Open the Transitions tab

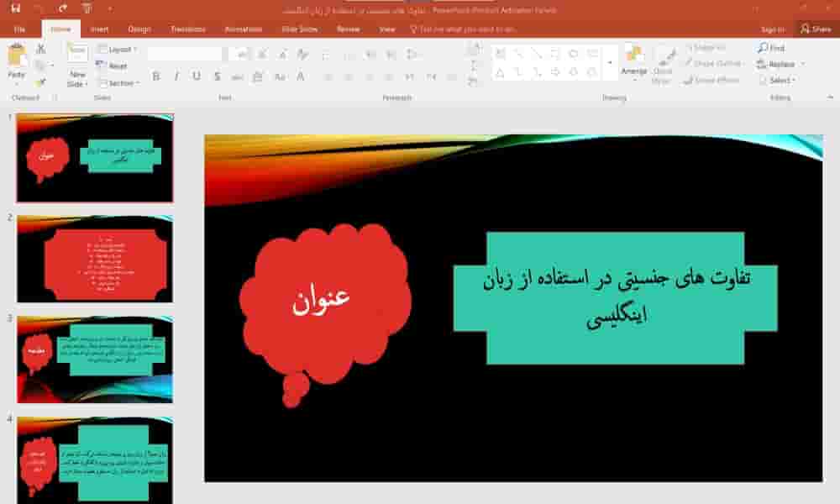coord(187,29)
